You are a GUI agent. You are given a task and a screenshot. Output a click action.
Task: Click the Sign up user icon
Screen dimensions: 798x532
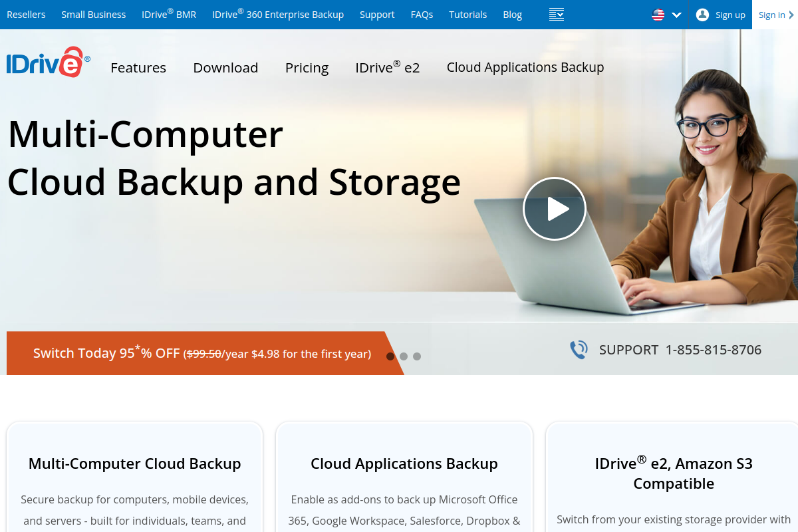702,15
